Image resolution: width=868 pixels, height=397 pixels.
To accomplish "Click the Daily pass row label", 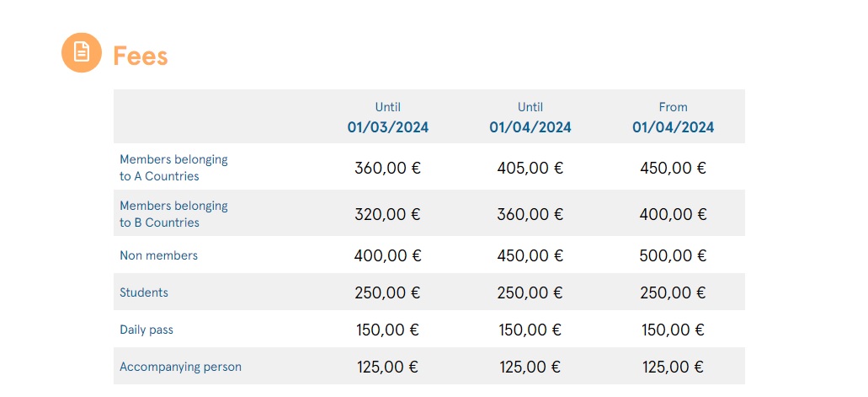I will click(146, 330).
